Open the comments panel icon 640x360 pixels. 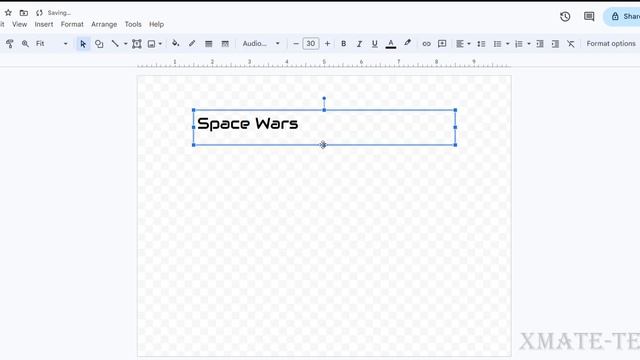[x=589, y=16]
